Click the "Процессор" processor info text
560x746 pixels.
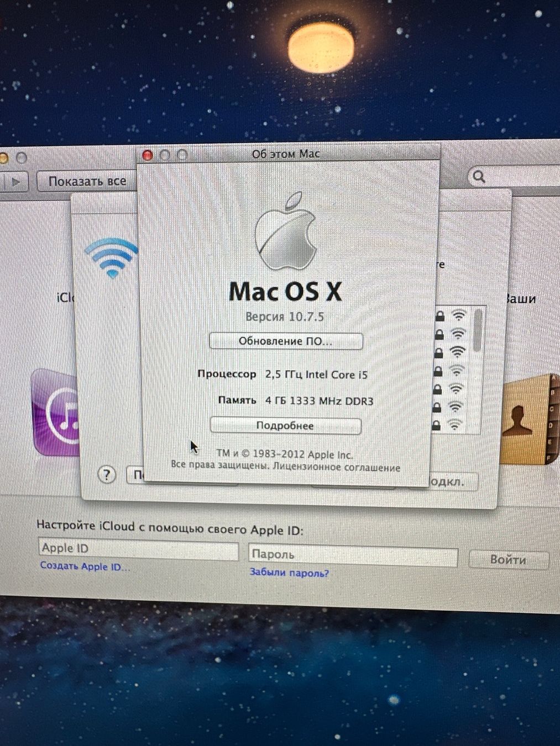coord(282,374)
